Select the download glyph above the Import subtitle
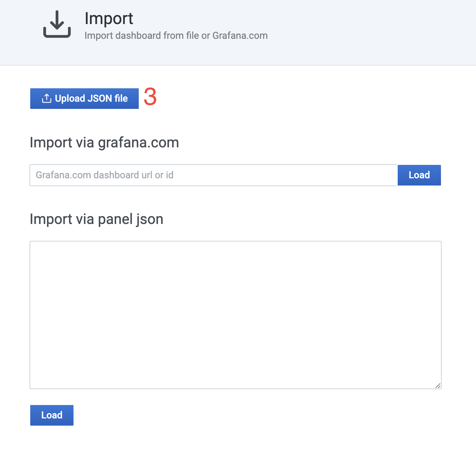Screen dimensions: 476x461 coord(56,24)
